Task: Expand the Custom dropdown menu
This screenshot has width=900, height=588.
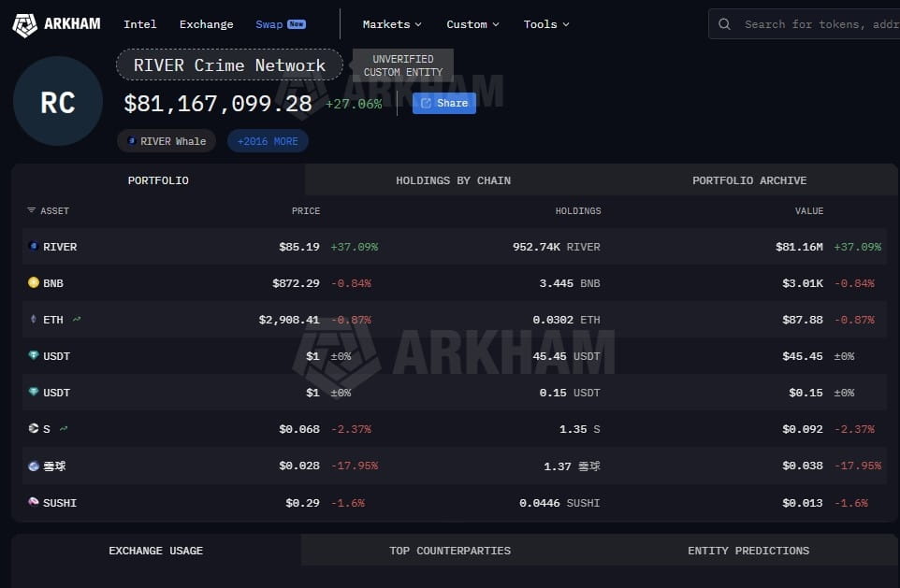Action: [x=473, y=24]
